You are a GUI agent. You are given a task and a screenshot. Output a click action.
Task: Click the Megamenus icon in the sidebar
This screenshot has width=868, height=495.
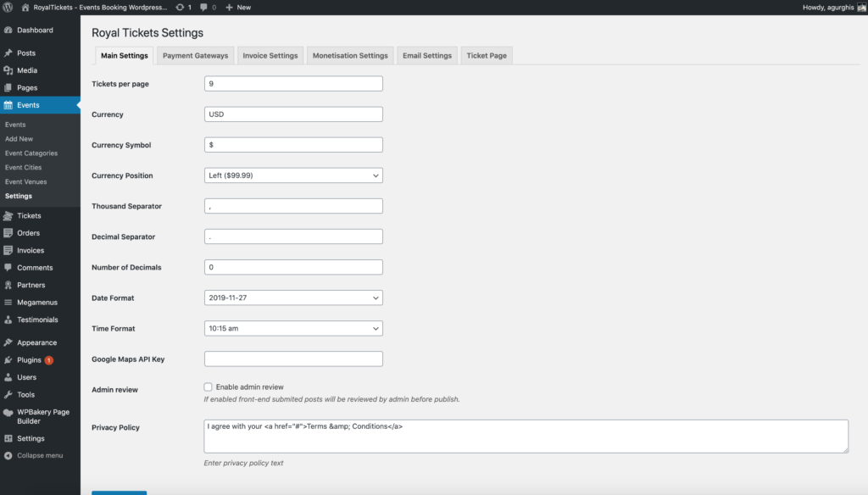pos(8,303)
